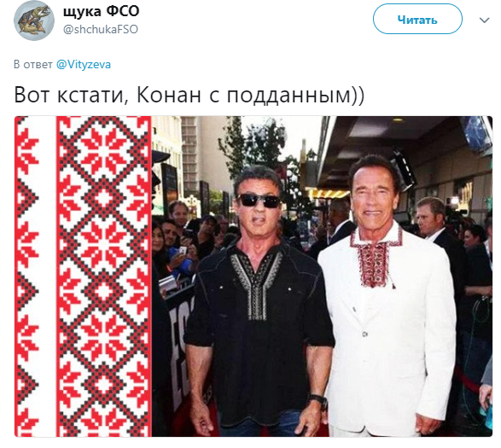Image resolution: width=501 pixels, height=448 pixels.
Task: Click the wristwatch on the man's arm
Action: pyautogui.click(x=318, y=401)
